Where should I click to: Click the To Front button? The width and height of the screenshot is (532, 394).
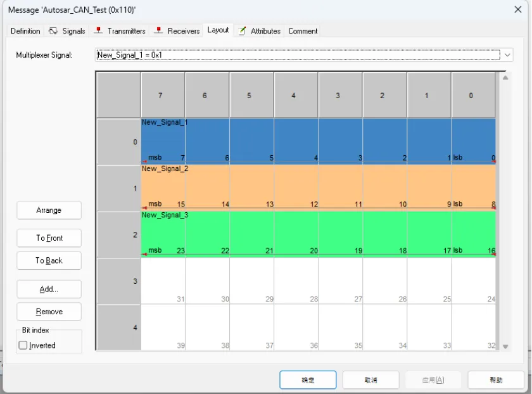coord(49,238)
